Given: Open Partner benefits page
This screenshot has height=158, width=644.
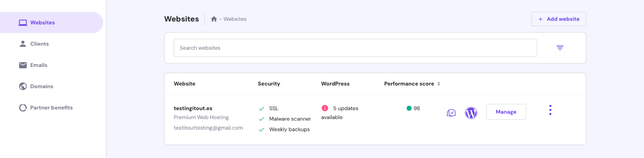Looking at the screenshot, I should [51, 108].
